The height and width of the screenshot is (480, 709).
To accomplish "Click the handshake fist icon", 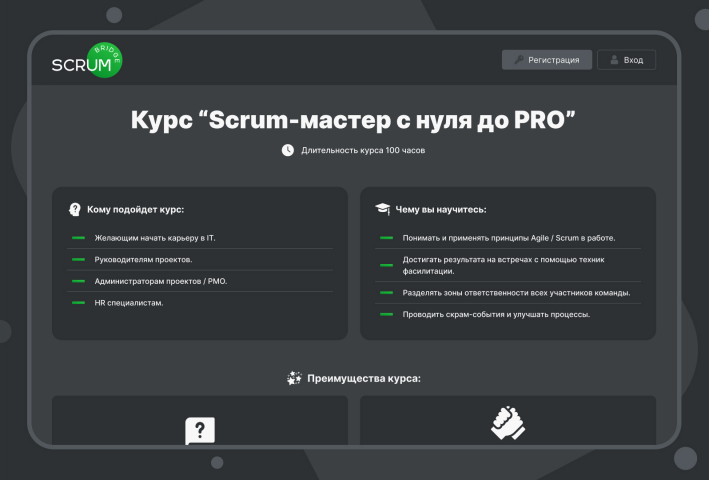I will (x=508, y=423).
